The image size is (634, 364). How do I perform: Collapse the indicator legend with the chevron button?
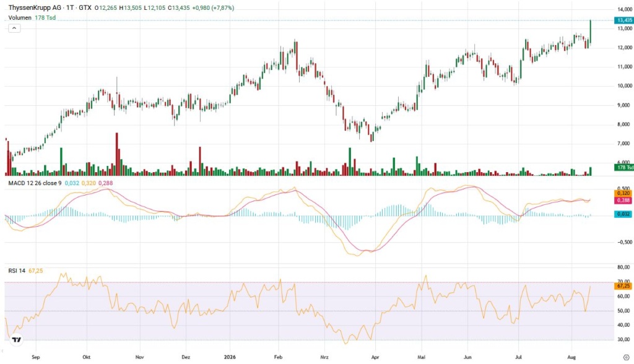14,28
